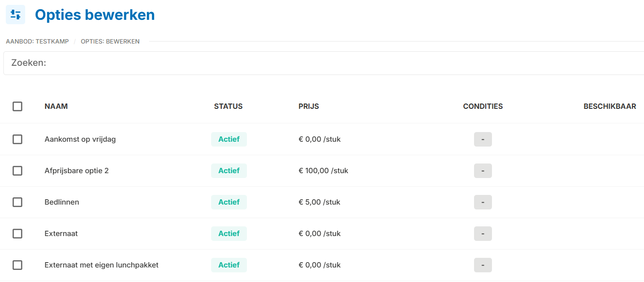The width and height of the screenshot is (644, 282).
Task: Tick the select-all checkbox in the header
Action: (x=17, y=106)
